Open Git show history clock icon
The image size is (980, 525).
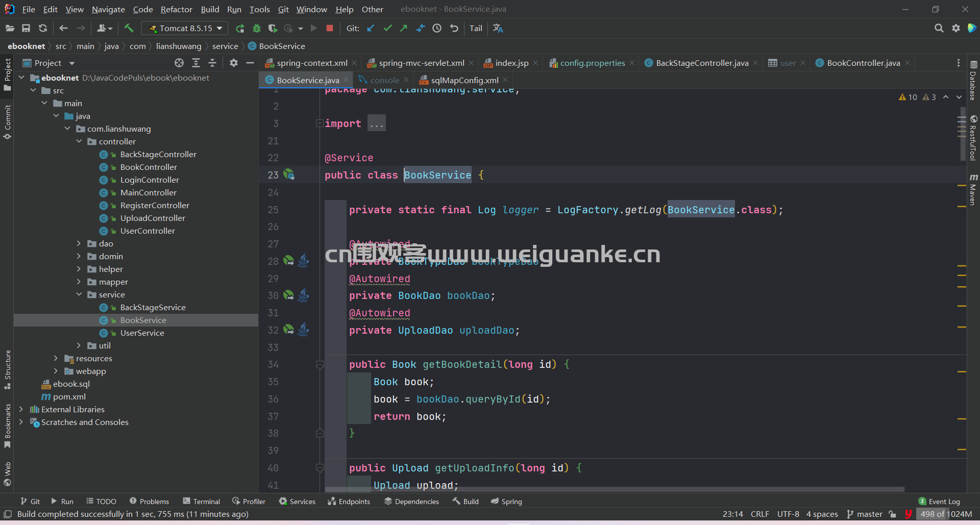click(437, 29)
